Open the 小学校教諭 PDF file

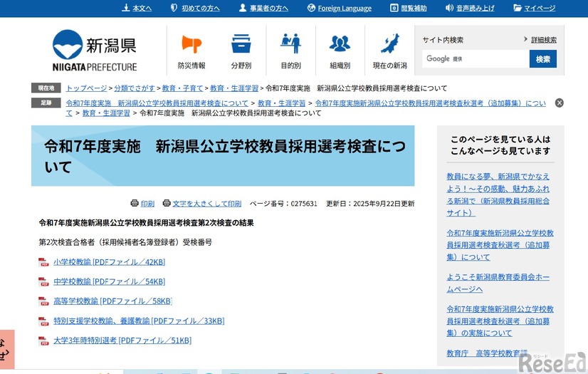109,262
